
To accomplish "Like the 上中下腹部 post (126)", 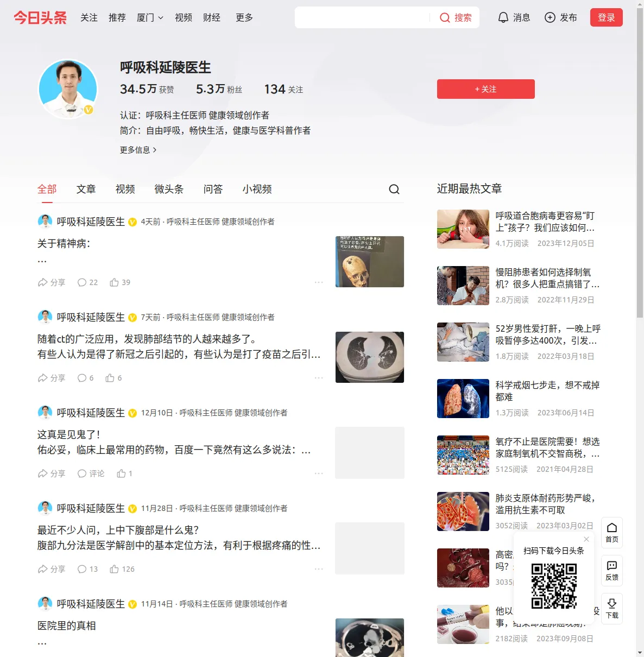I will point(122,569).
